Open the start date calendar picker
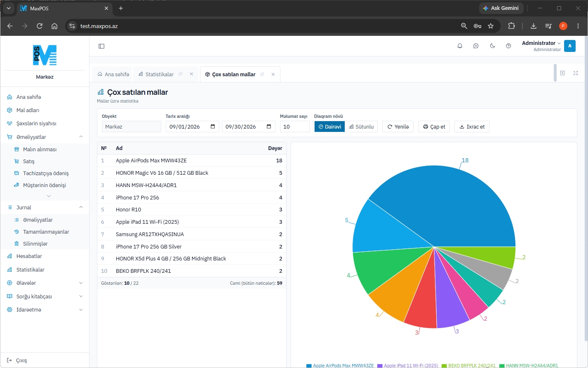Screen dimensions: 588x368 coord(213,127)
